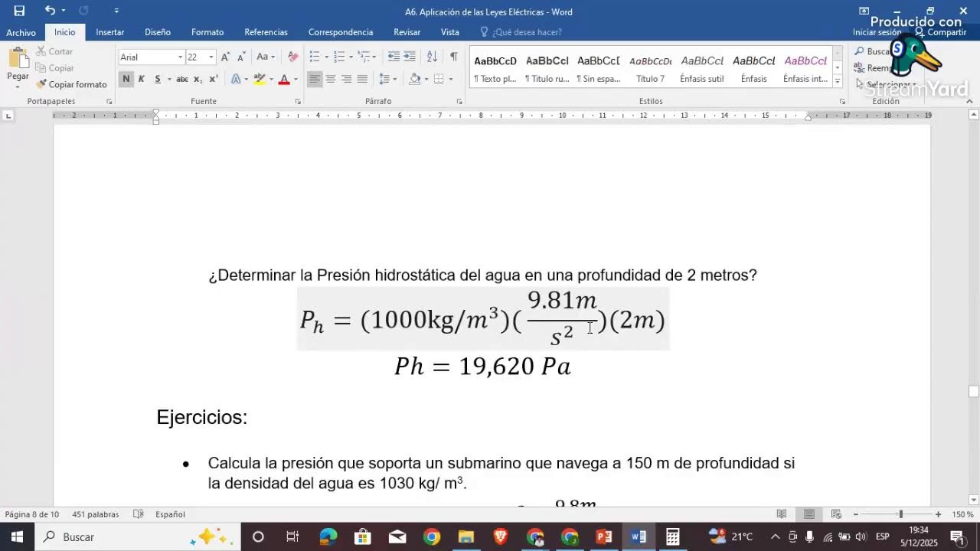
Task: Toggle bulleted list
Action: tap(315, 57)
